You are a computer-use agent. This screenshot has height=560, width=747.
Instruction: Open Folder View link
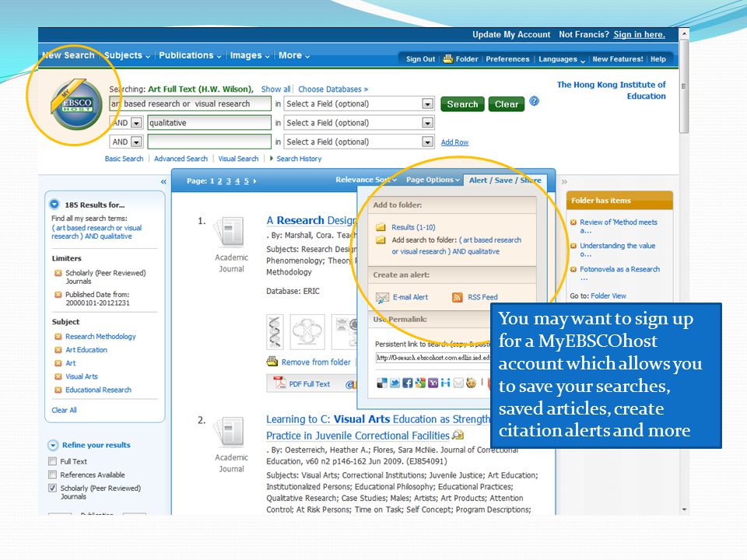(608, 296)
